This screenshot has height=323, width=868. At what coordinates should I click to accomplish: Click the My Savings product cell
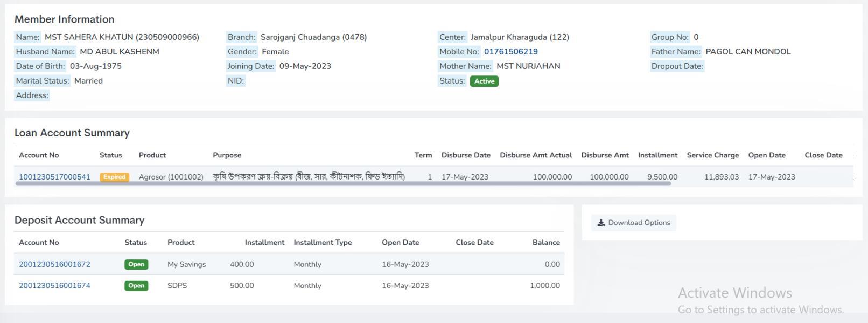(x=186, y=264)
